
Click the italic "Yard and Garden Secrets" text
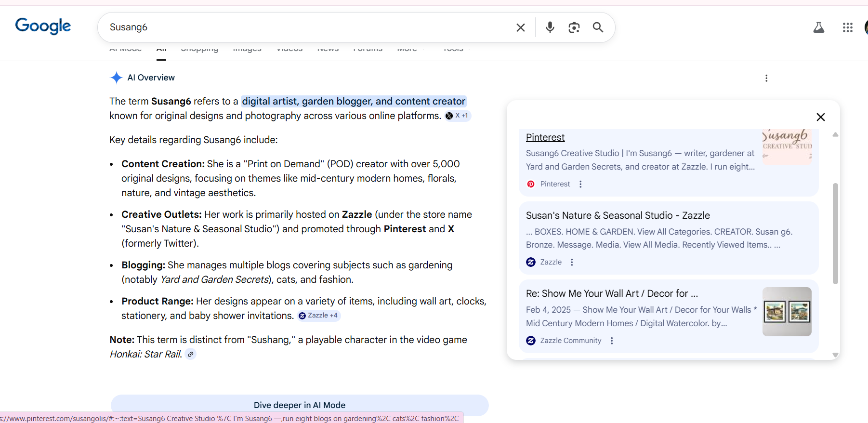[214, 279]
